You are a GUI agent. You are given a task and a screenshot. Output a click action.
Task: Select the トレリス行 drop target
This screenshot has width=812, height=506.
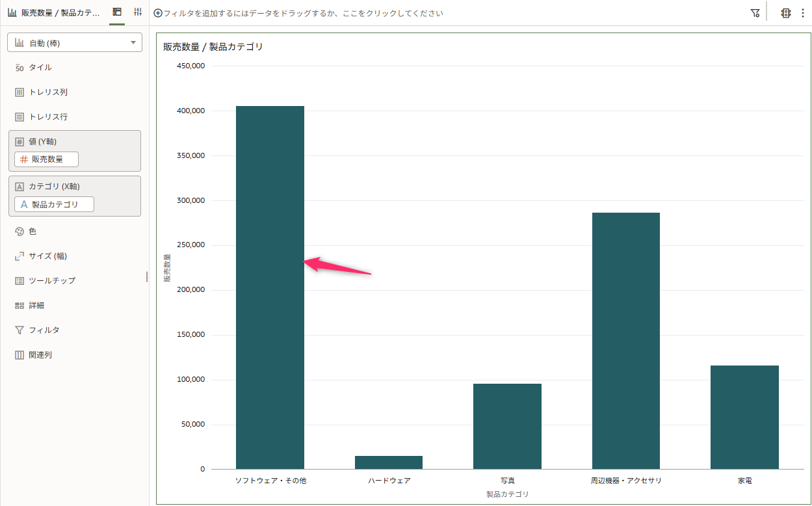[75, 117]
